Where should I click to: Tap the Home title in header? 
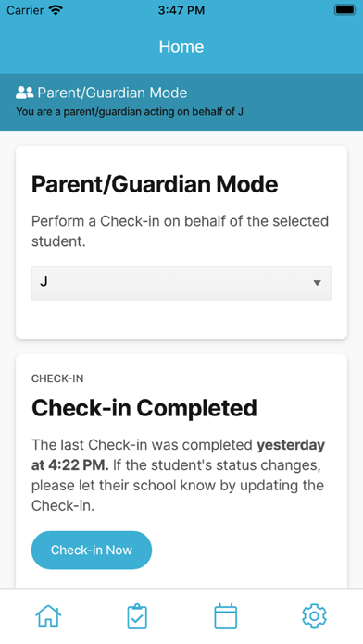[181, 46]
